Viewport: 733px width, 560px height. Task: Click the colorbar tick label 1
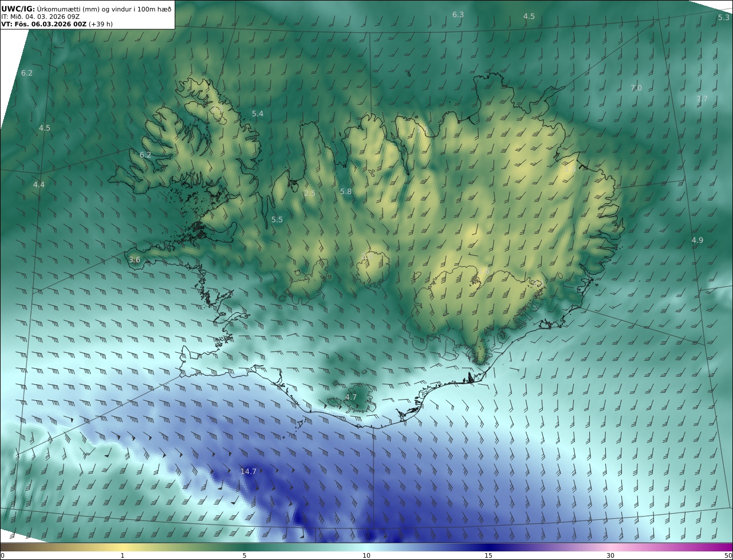[x=123, y=555]
